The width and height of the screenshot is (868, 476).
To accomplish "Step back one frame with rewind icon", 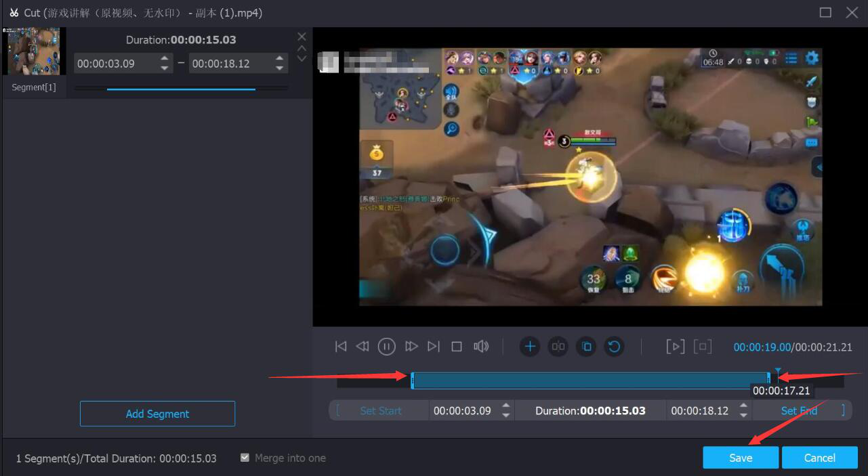I will (363, 347).
